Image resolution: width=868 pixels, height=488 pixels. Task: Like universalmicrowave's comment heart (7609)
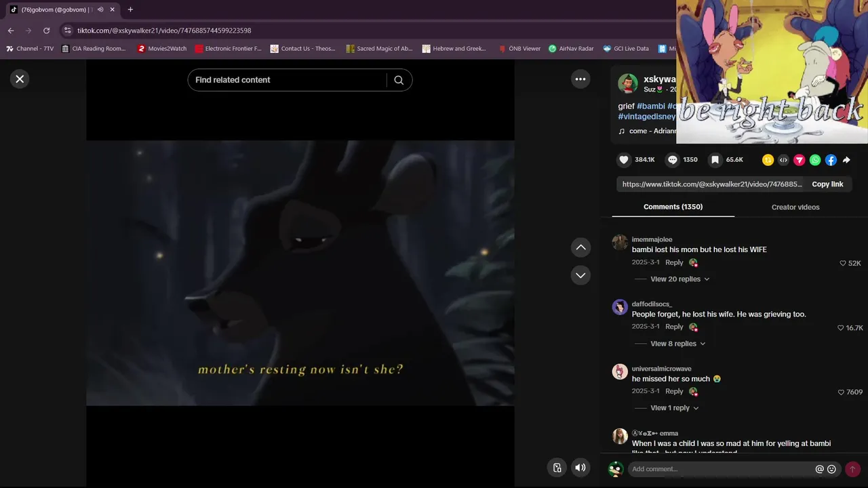pyautogui.click(x=841, y=392)
